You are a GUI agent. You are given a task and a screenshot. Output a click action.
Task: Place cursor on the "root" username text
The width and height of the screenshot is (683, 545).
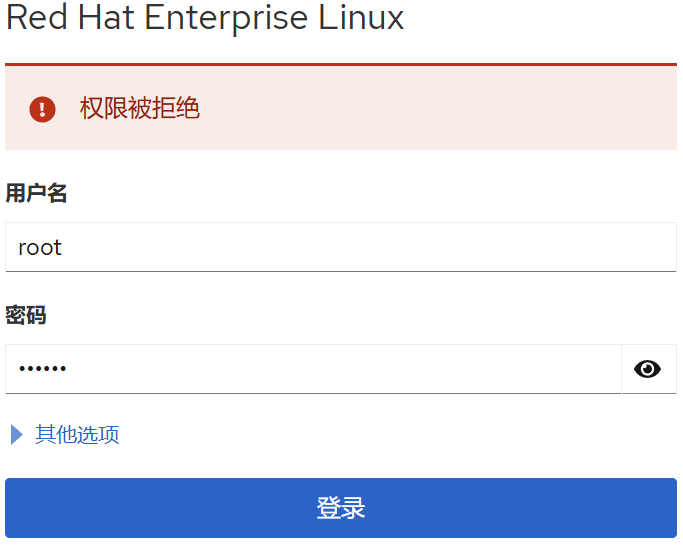pos(40,247)
